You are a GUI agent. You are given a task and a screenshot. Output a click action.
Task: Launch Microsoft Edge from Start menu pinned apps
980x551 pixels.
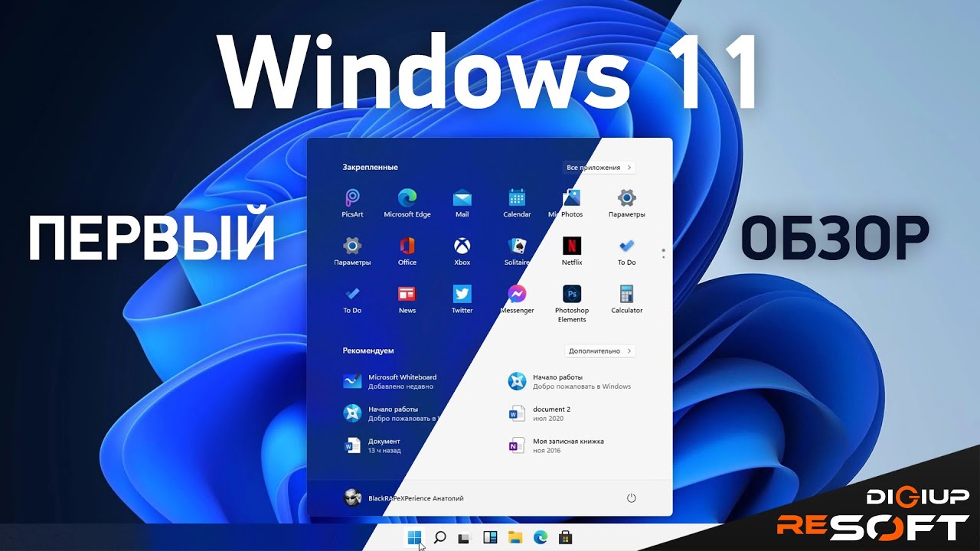407,204
